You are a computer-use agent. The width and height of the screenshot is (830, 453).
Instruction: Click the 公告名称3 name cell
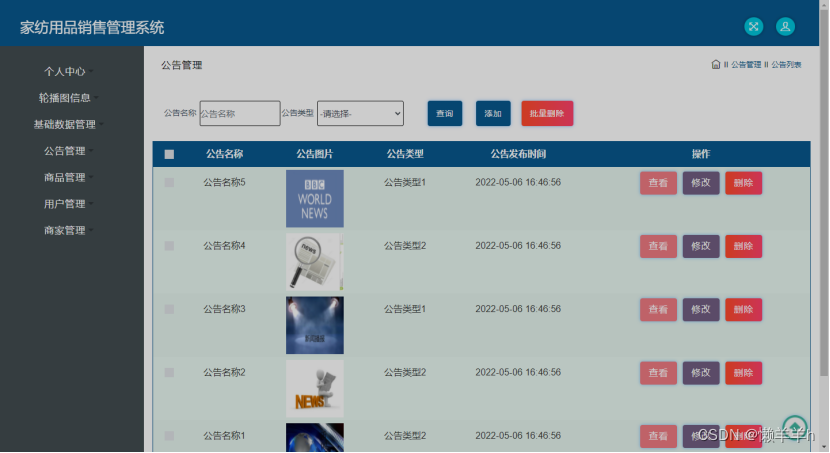(x=224, y=309)
